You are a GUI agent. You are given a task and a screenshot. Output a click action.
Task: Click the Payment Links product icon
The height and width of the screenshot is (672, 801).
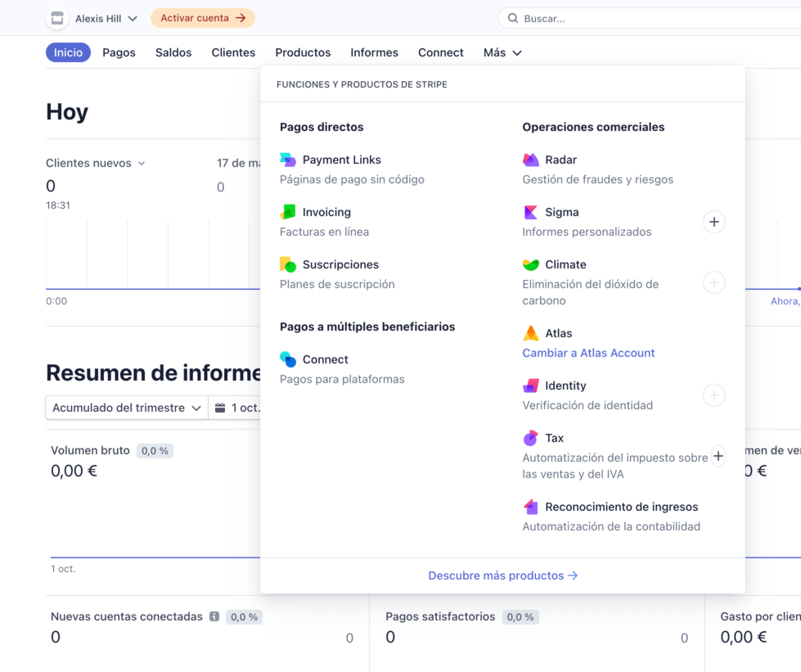point(287,160)
